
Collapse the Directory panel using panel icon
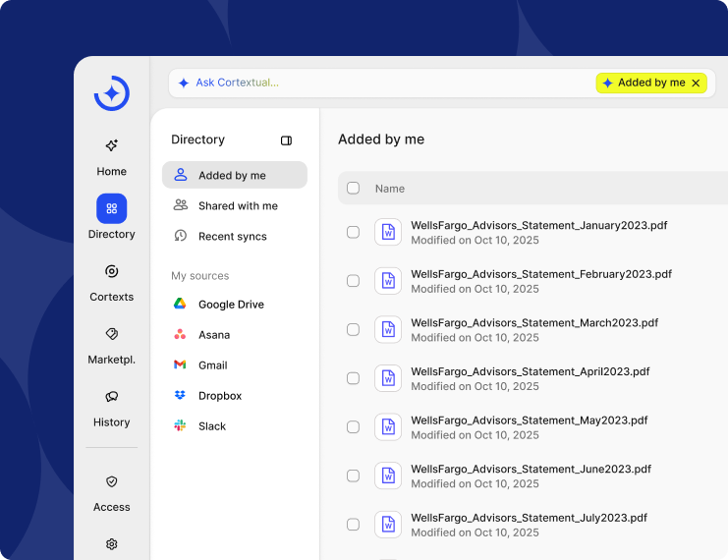[286, 140]
